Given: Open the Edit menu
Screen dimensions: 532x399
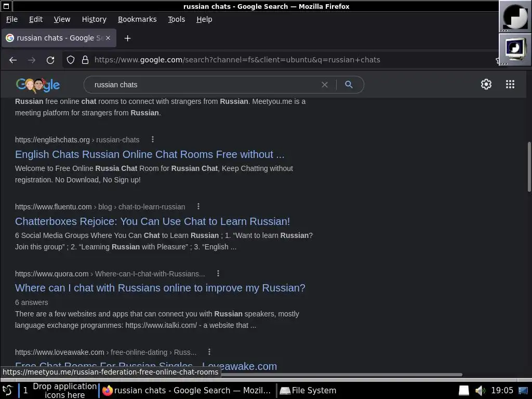Looking at the screenshot, I should coord(36,19).
